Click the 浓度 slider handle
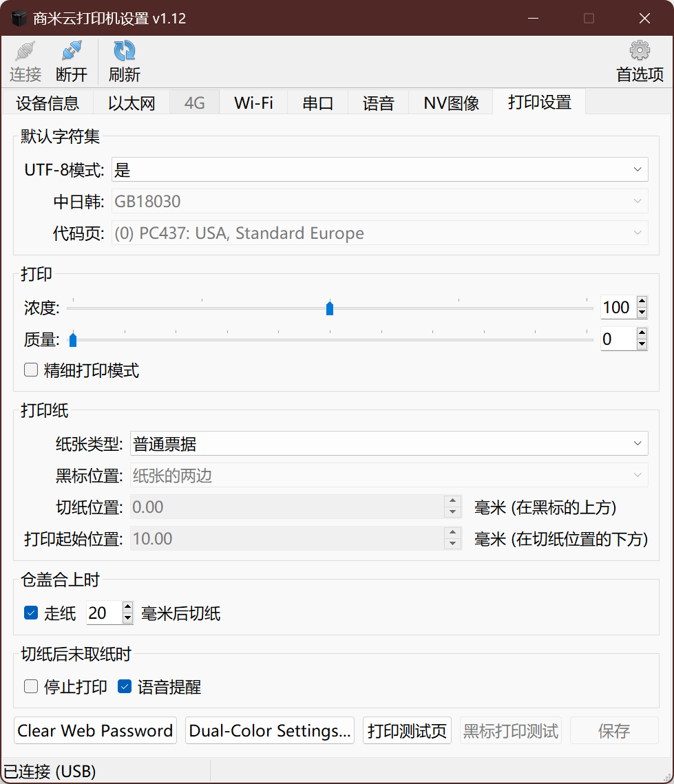The width and height of the screenshot is (674, 784). coord(330,308)
